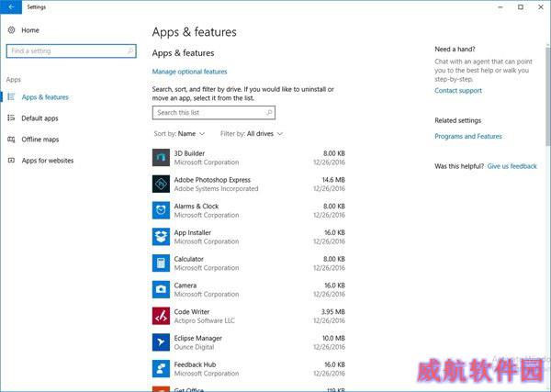The image size is (551, 392).
Task: Click the Eclipse Manager app icon
Action: coord(161,342)
